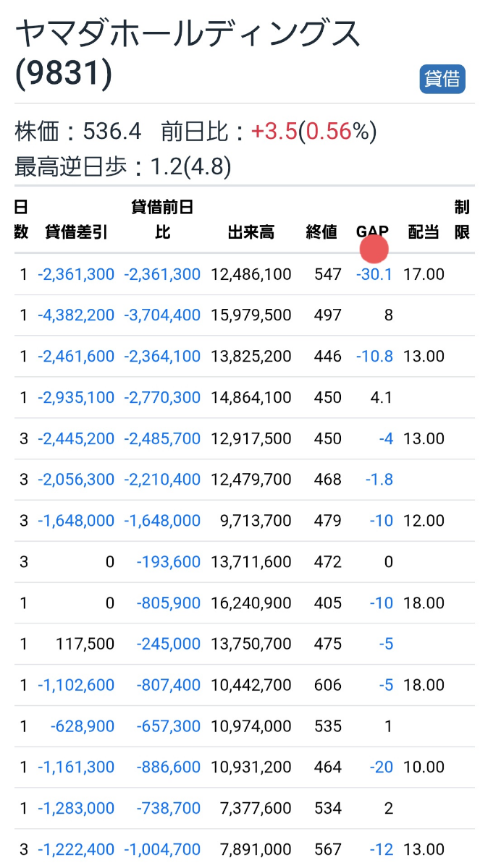The width and height of the screenshot is (488, 868).
Task: Click the -193,600 貸借前日比 value
Action: click(x=168, y=561)
